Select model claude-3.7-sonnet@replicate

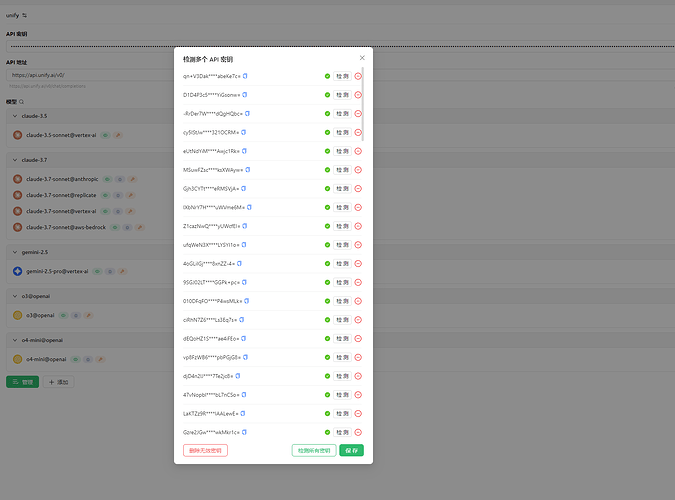tap(61, 196)
